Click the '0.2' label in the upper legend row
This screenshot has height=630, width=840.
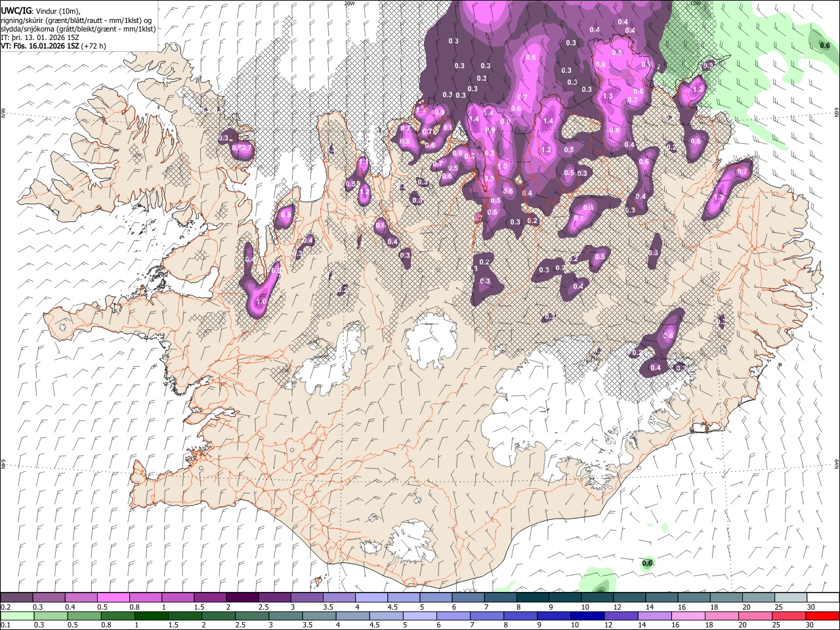(x=5, y=607)
